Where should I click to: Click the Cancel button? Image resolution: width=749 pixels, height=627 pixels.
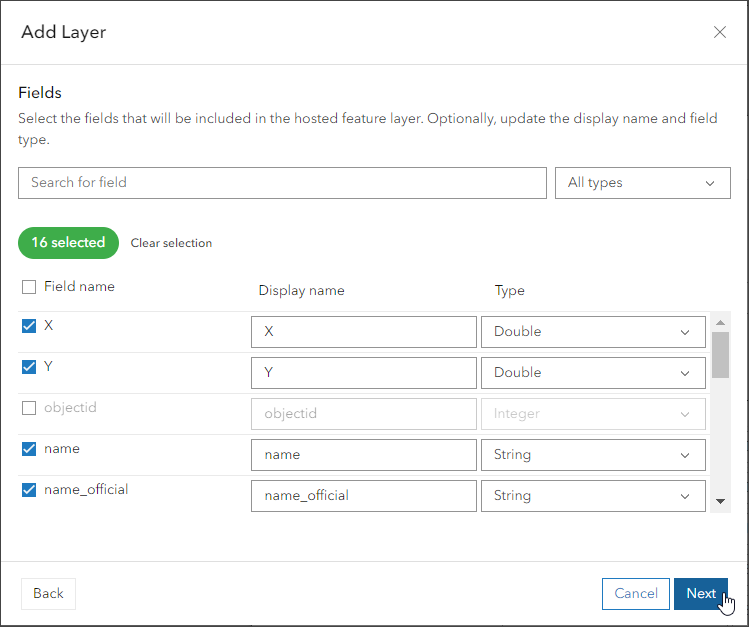pos(635,594)
